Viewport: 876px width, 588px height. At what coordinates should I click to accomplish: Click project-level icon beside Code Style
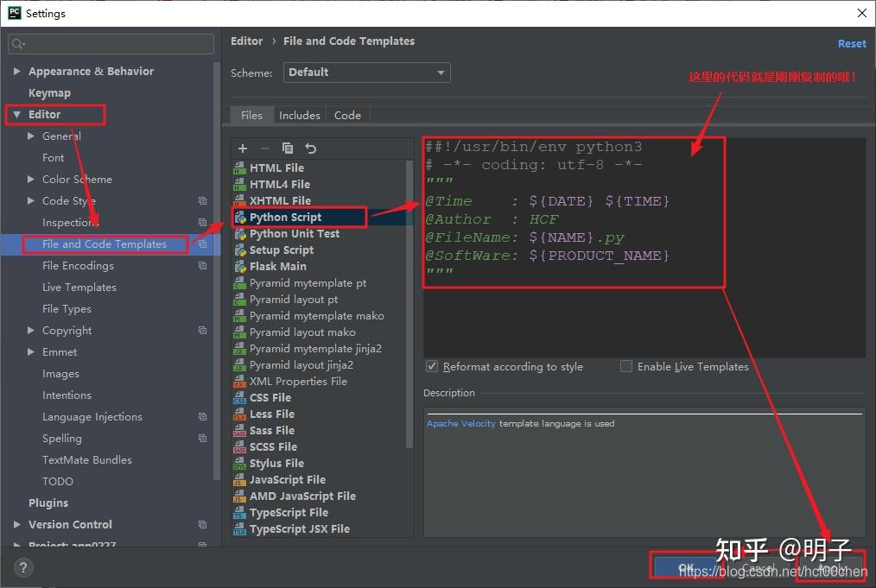coord(202,200)
